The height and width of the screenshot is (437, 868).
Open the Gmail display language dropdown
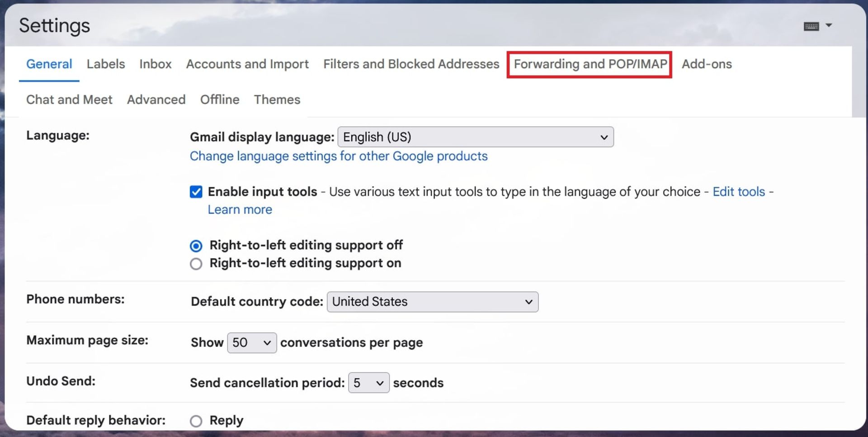(475, 137)
